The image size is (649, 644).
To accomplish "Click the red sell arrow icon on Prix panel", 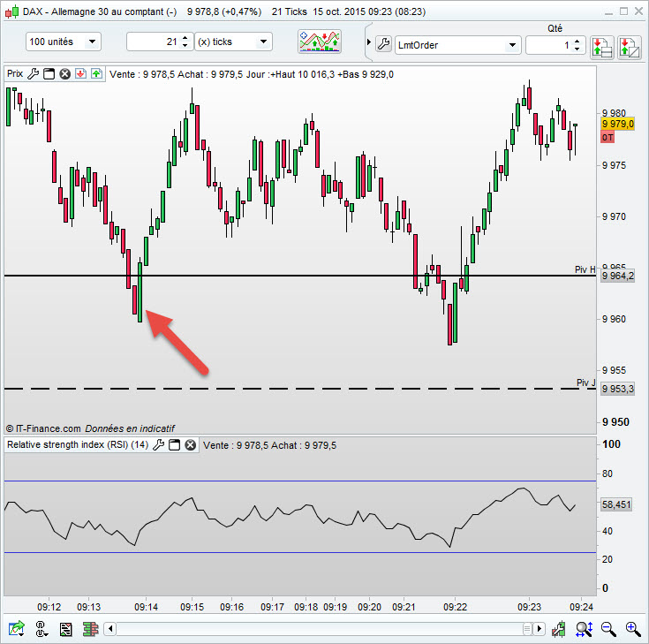I will point(80,74).
